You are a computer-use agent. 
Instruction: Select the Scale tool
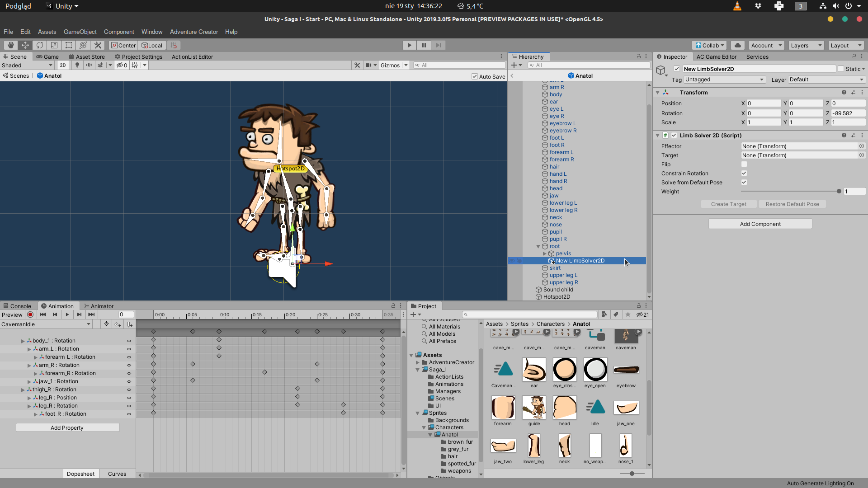(x=54, y=45)
